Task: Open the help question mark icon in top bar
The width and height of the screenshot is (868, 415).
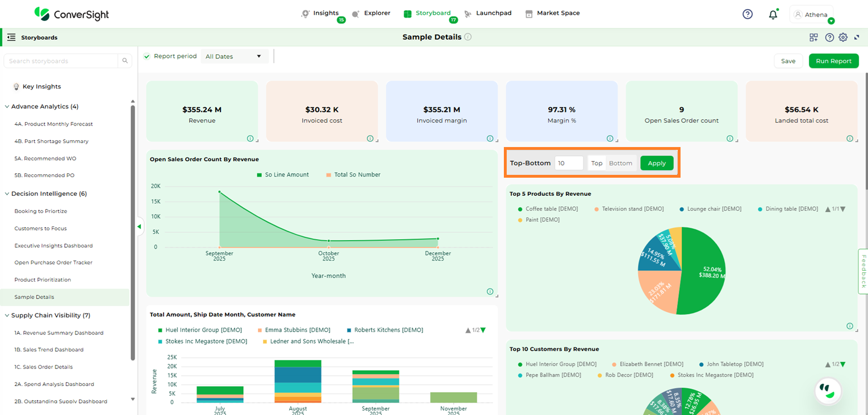Action: (x=748, y=14)
